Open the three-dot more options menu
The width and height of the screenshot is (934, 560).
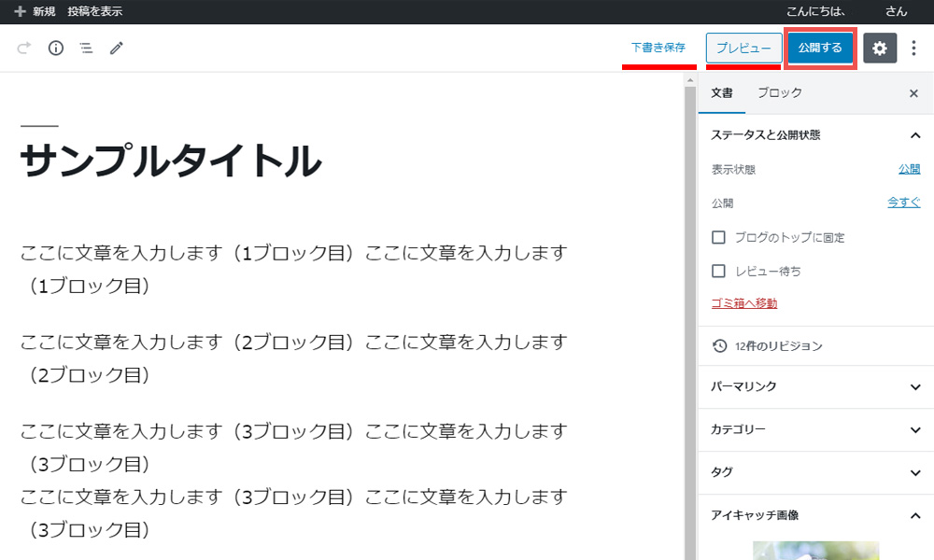[913, 48]
